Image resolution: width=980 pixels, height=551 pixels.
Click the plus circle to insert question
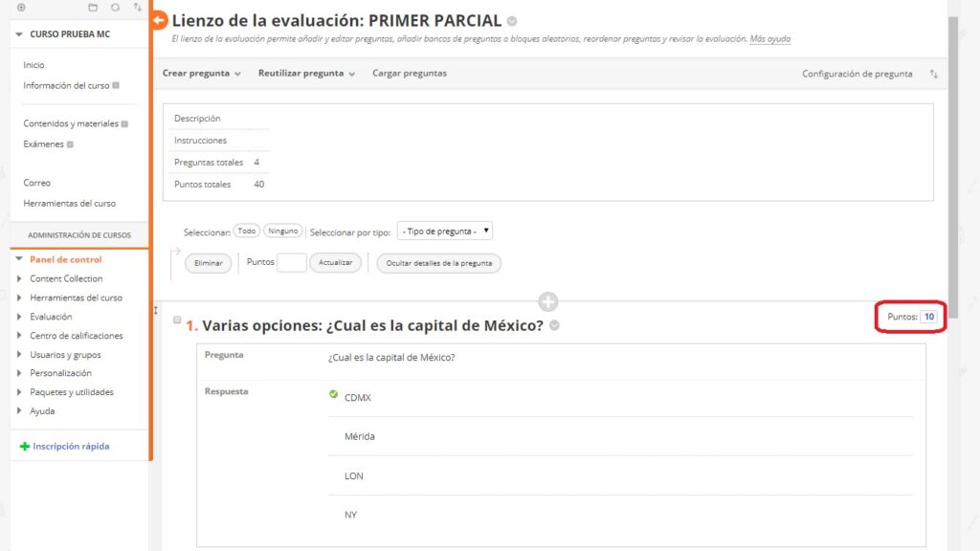[x=548, y=302]
